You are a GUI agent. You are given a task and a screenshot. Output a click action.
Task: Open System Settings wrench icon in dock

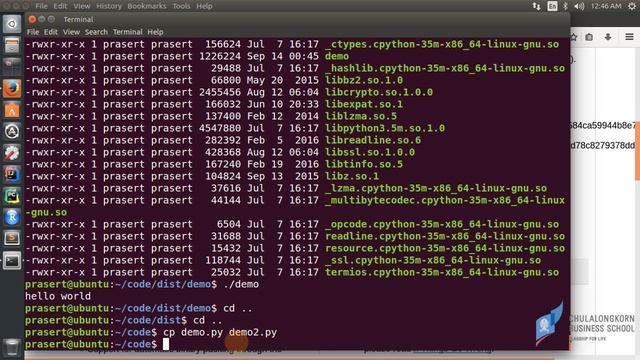point(12,153)
